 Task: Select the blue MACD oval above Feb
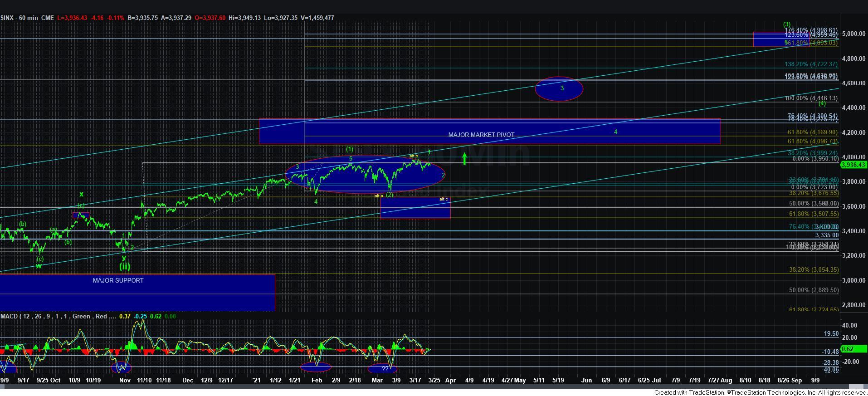pos(316,367)
